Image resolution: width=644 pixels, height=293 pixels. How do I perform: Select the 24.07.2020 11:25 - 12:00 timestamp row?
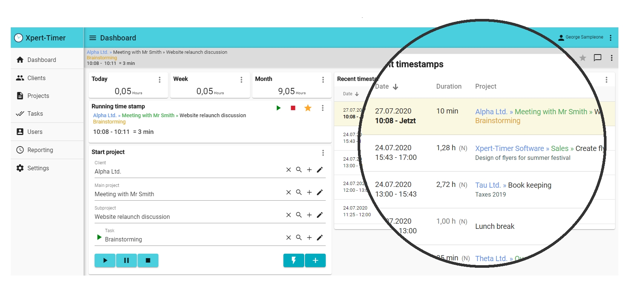click(x=357, y=211)
